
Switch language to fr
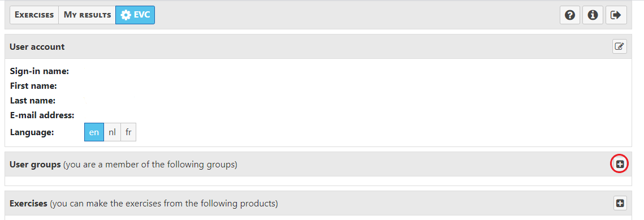128,132
